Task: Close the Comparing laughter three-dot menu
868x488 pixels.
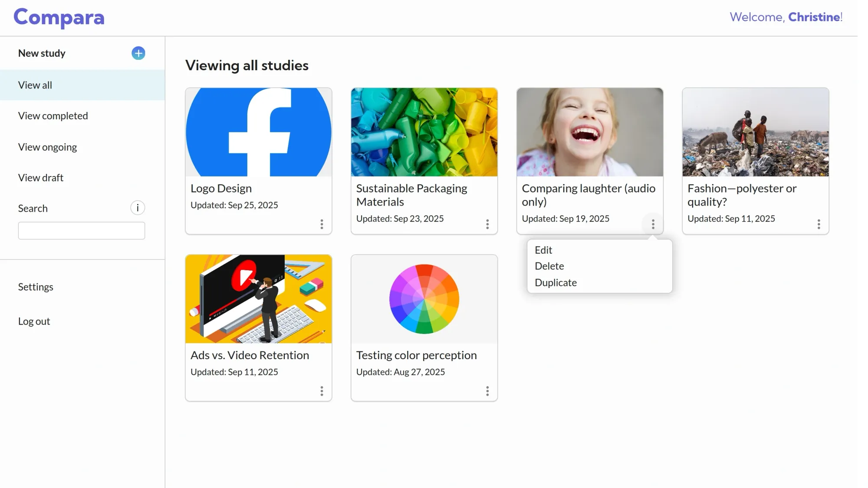Action: pos(653,224)
